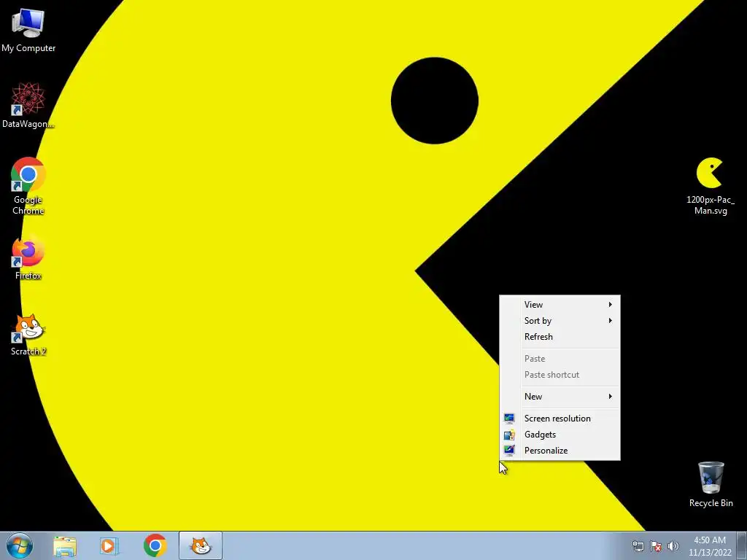Expand the Sort by submenu
The image size is (747, 560).
point(560,321)
